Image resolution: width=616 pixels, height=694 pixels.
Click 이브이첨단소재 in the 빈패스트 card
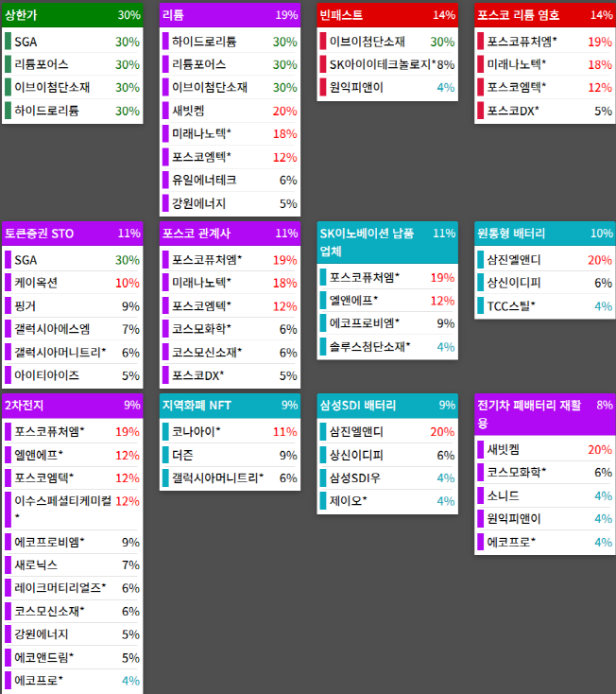coord(387,42)
